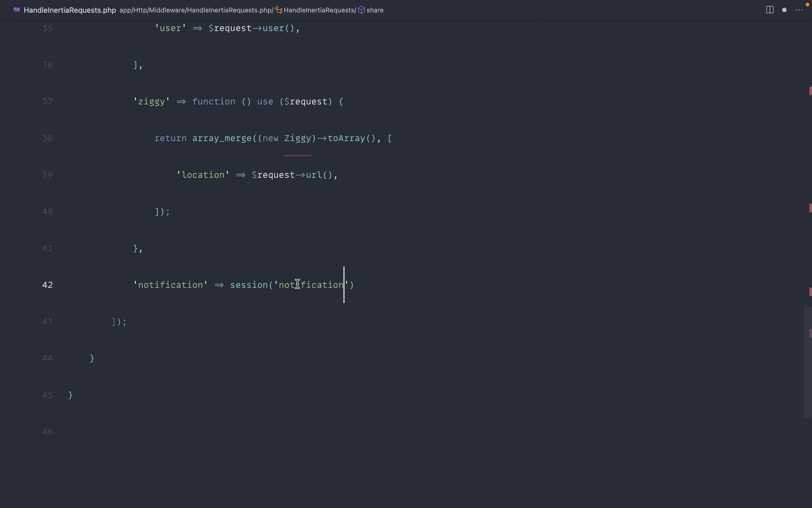Click the HandleInertiaRequests class breadcrumb

[x=319, y=10]
